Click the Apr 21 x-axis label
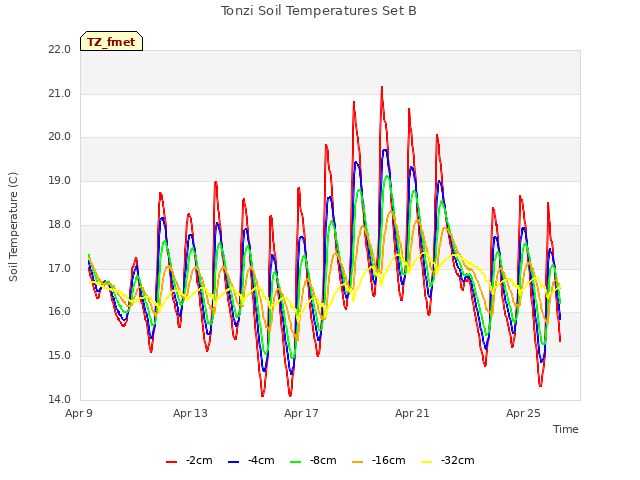640x480 pixels. [x=412, y=413]
